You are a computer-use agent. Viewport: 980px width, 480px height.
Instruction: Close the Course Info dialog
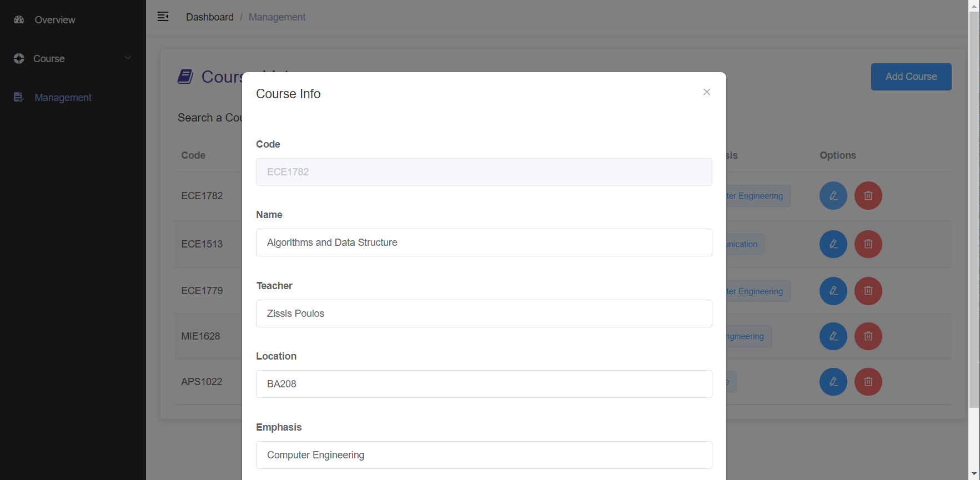coord(707,92)
